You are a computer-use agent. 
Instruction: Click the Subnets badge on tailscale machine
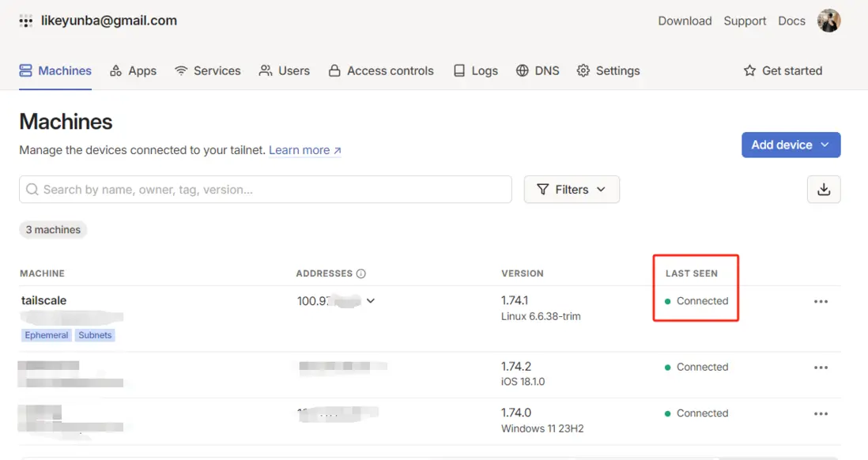pos(95,335)
